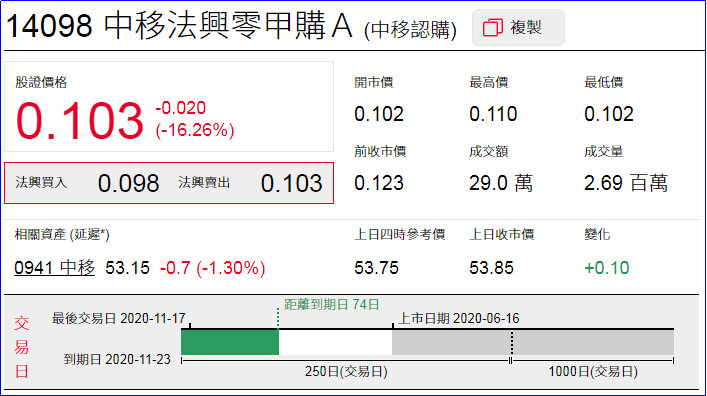Click the 股證價格 label
The image size is (707, 396).
(41, 82)
